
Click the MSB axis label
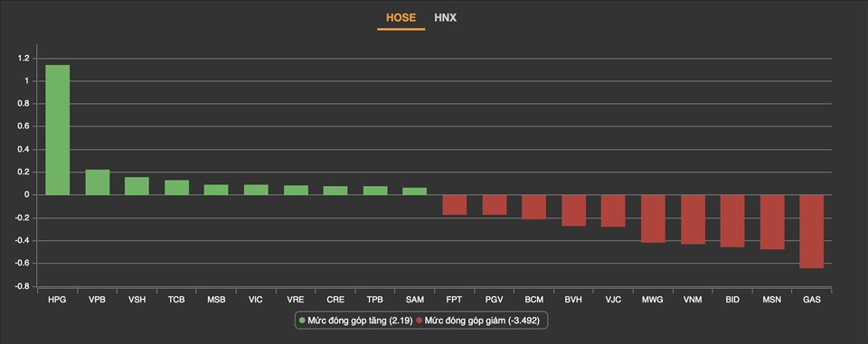(x=216, y=300)
